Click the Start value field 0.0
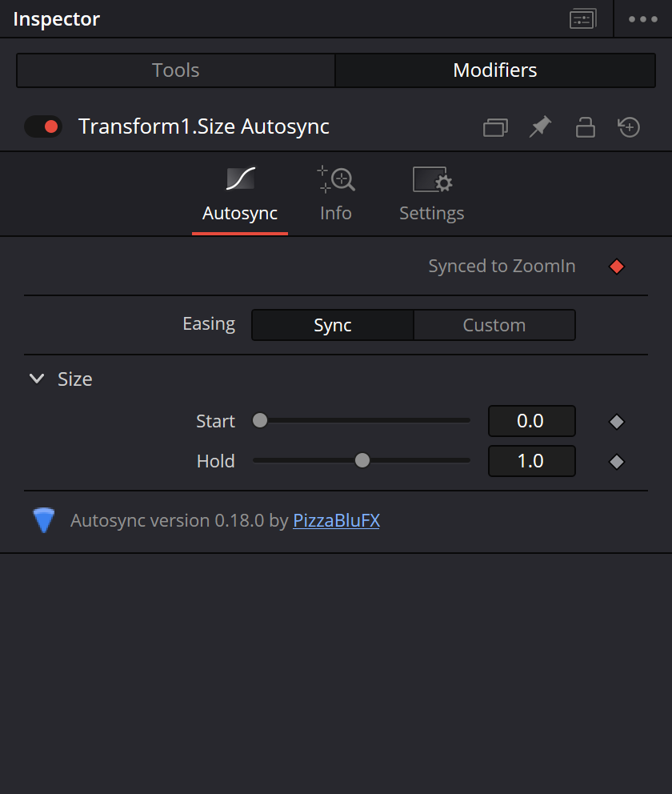Screen dimensions: 672x794 point(531,421)
